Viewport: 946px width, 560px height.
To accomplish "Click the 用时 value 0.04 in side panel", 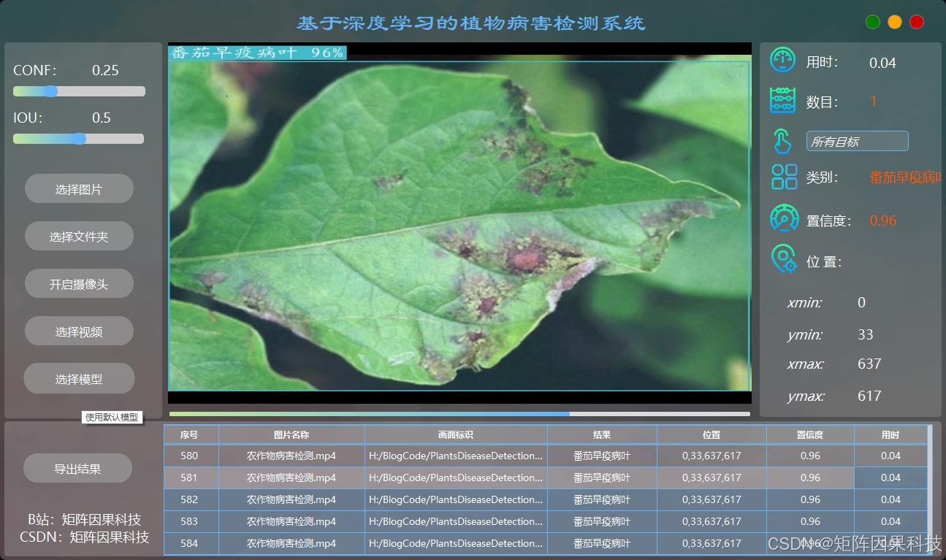I will 882,63.
